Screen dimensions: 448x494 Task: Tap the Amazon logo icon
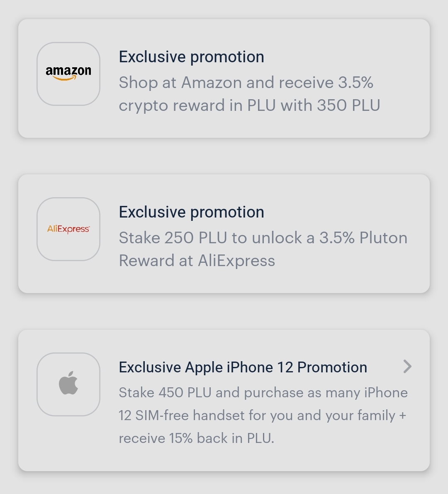click(x=68, y=74)
